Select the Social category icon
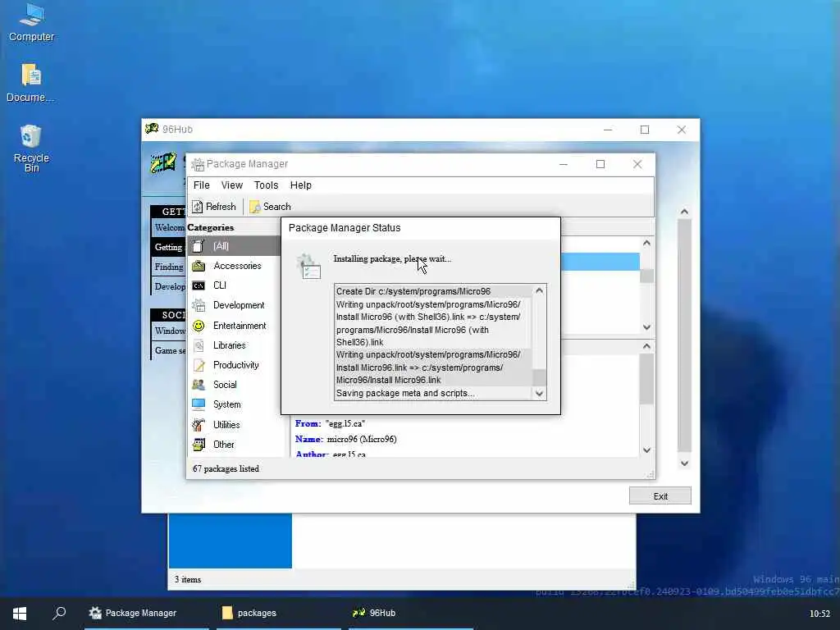The width and height of the screenshot is (840, 630). [199, 385]
